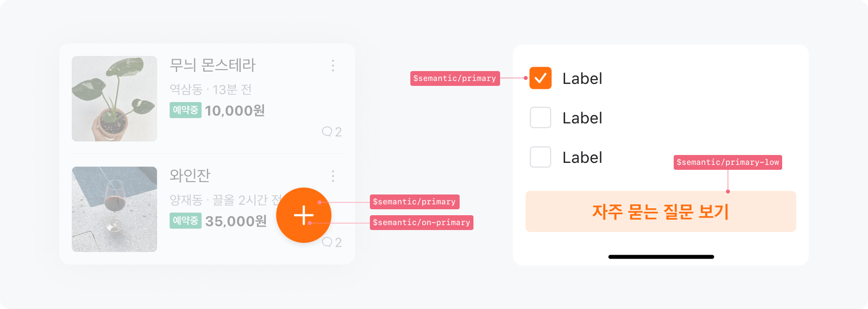Viewport: 868px width, 309px height.
Task: Check the middle unchecked Label checkbox
Action: pos(541,118)
